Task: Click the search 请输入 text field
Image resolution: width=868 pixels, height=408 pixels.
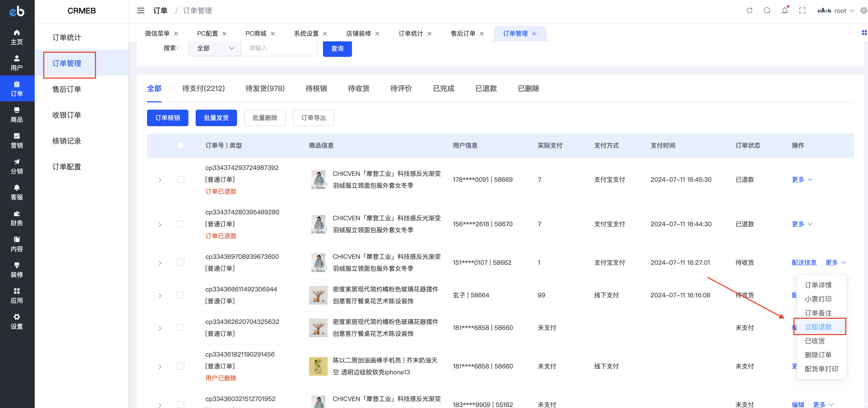Action: [279, 48]
